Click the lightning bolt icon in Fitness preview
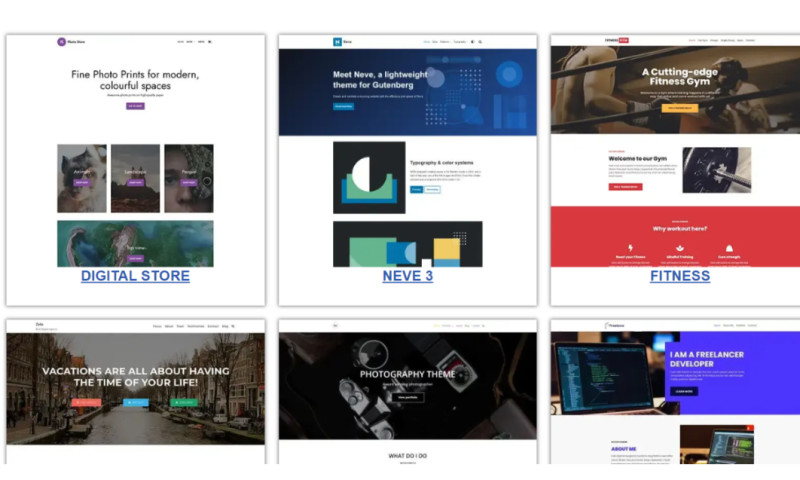This screenshot has width=800, height=480. 630,248
